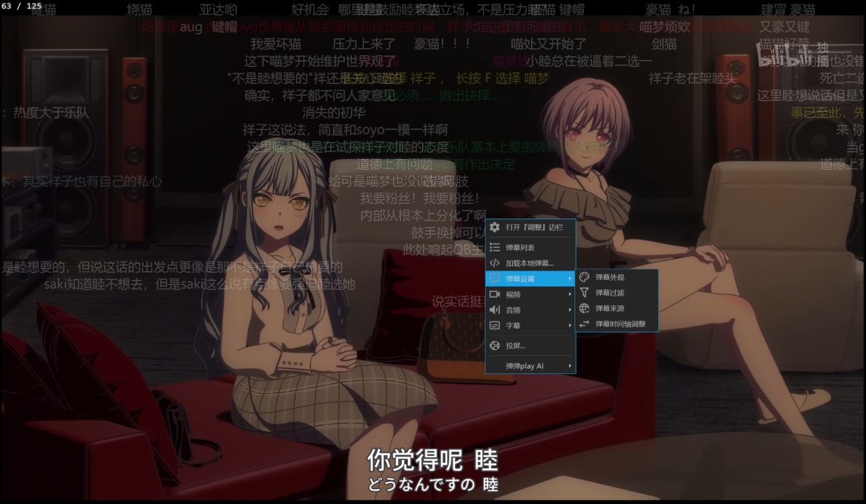Click the danmaku 热度大于乐队
The width and height of the screenshot is (866, 504).
[51, 112]
